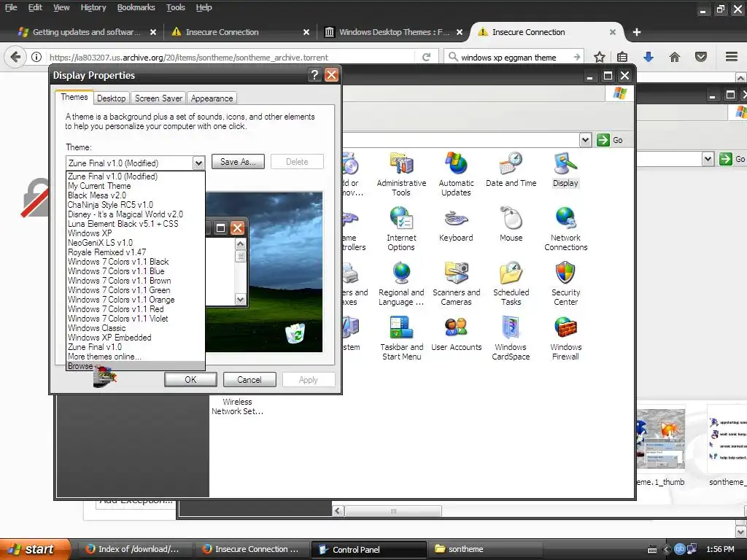Click Display Properties help question mark button
747x560 pixels.
pos(314,75)
